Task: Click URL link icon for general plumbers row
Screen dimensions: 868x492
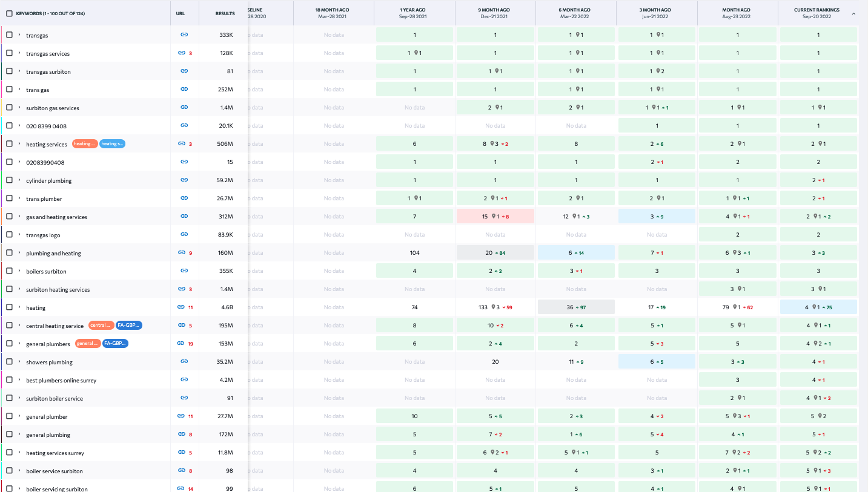Action: pyautogui.click(x=181, y=344)
